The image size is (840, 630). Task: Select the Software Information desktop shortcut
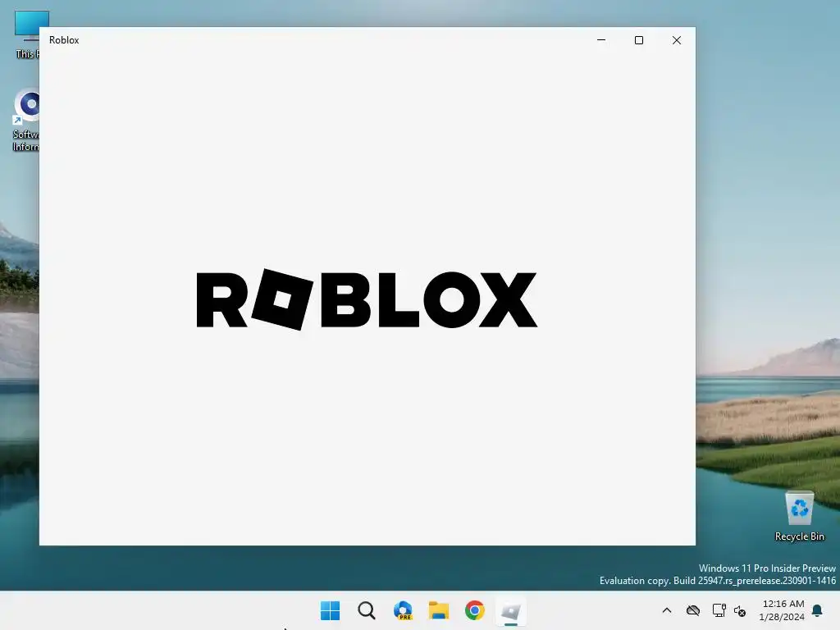pyautogui.click(x=25, y=120)
